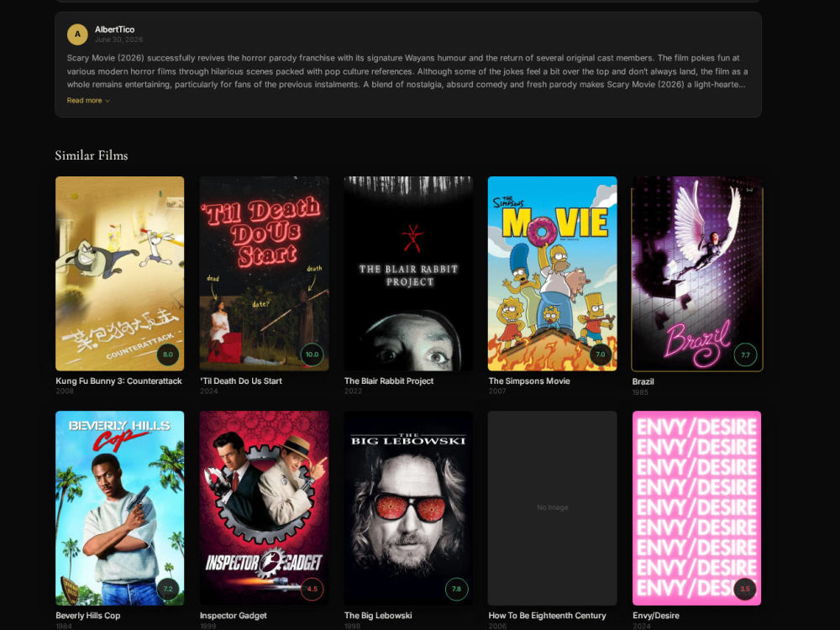Click the 7.0 rating badge on Simpsons Movie
Viewport: 840px width, 630px height.
point(601,354)
